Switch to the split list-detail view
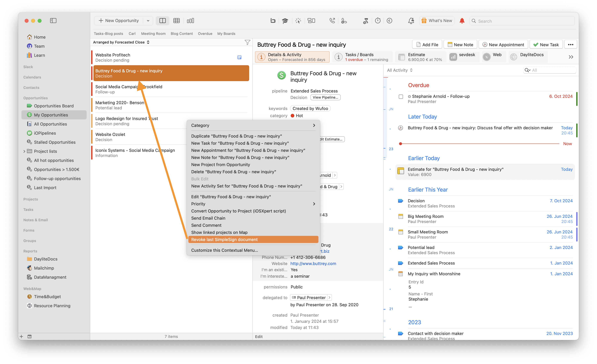Image resolution: width=597 pixels, height=364 pixels. [163, 21]
